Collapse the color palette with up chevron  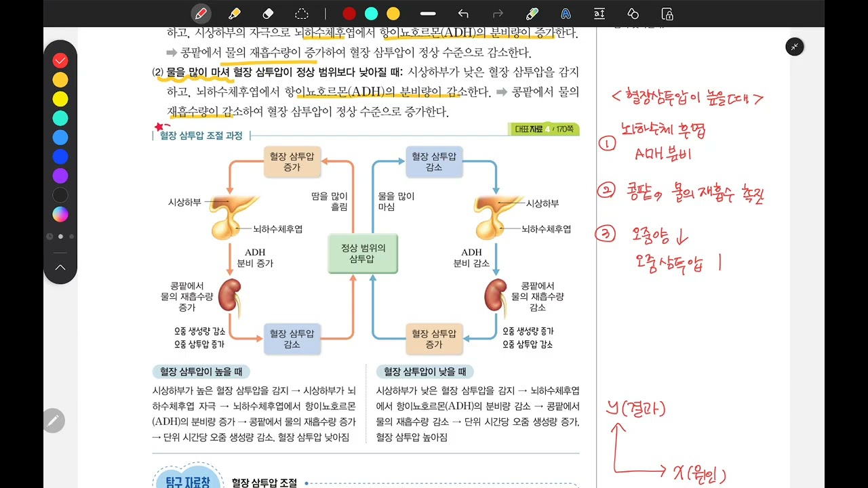pos(60,268)
